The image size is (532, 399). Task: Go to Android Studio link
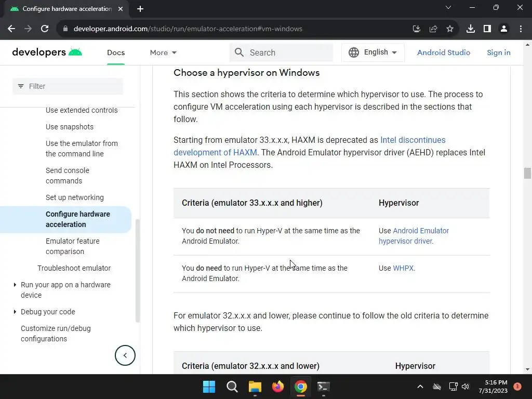(x=444, y=52)
